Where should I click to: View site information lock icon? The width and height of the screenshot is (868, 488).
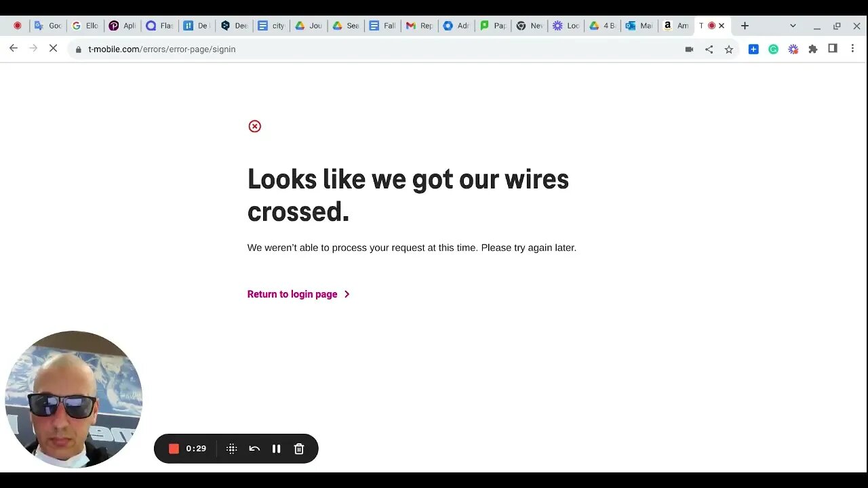point(79,49)
